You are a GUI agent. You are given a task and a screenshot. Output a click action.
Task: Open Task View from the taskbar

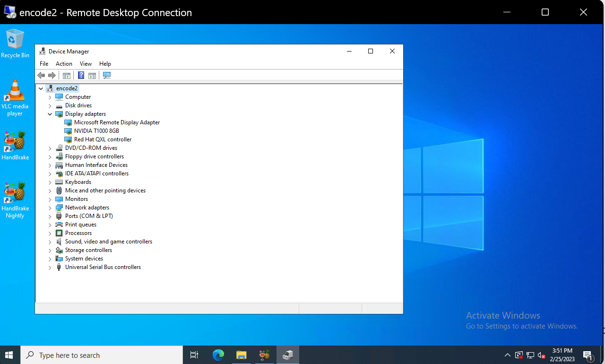tap(194, 355)
